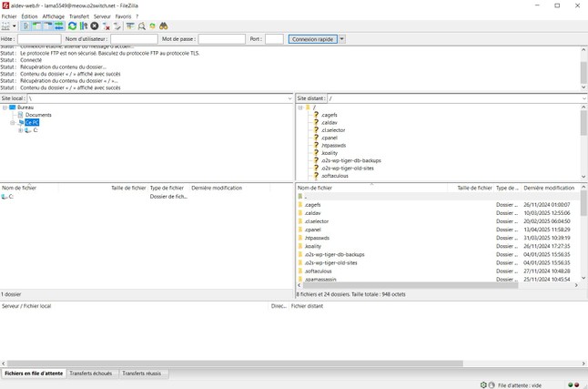This screenshot has width=588, height=389.
Task: Switch to Transferts réussis tab
Action: pos(141,374)
